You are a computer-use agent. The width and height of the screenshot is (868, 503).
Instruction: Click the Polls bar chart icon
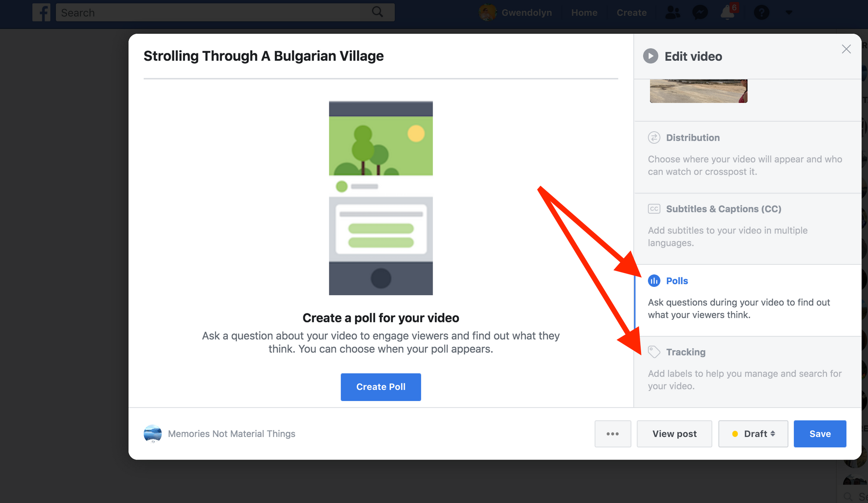(x=654, y=281)
